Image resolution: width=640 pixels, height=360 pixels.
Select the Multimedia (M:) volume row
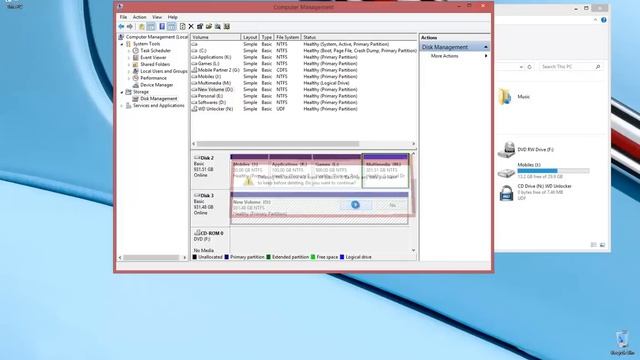click(x=304, y=83)
